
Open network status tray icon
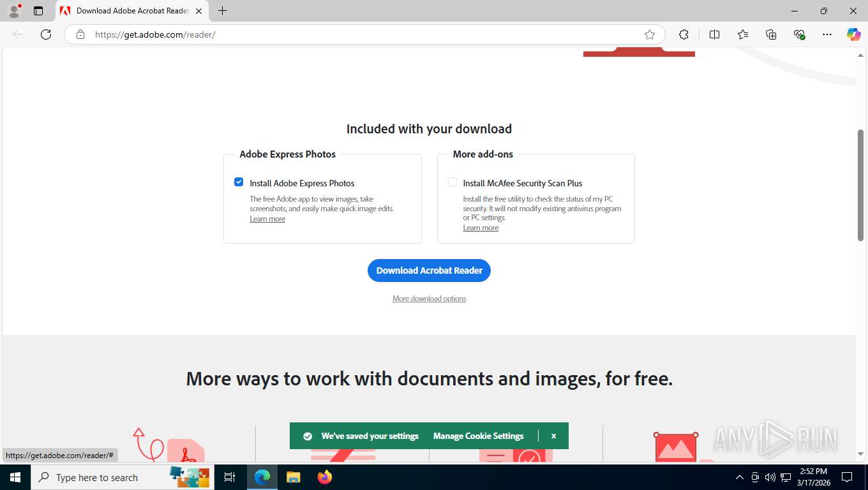(786, 477)
